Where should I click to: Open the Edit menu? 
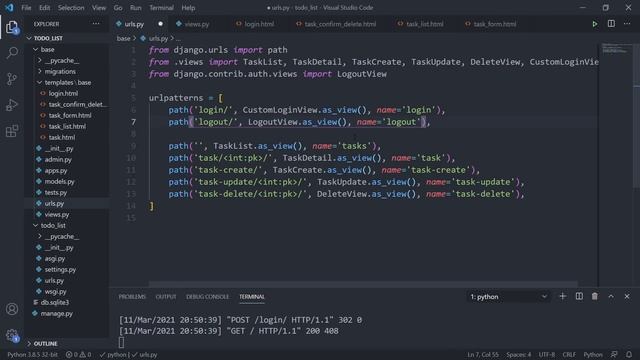pyautogui.click(x=44, y=8)
